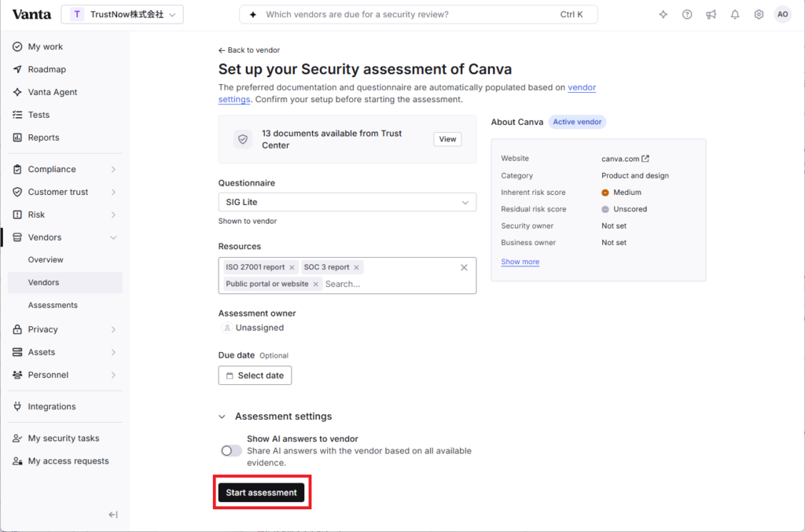Click the Vanta AI sparkle icon in header
Screen dimensions: 805x532
click(x=663, y=14)
